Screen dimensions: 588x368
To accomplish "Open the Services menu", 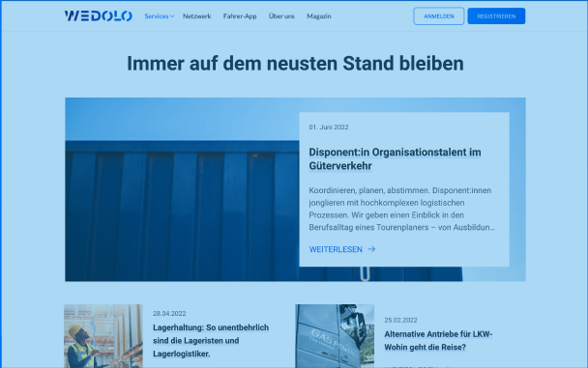I will click(157, 16).
